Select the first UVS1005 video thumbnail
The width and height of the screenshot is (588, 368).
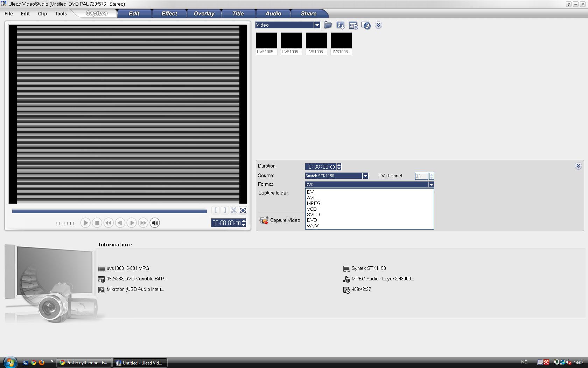[x=267, y=43]
